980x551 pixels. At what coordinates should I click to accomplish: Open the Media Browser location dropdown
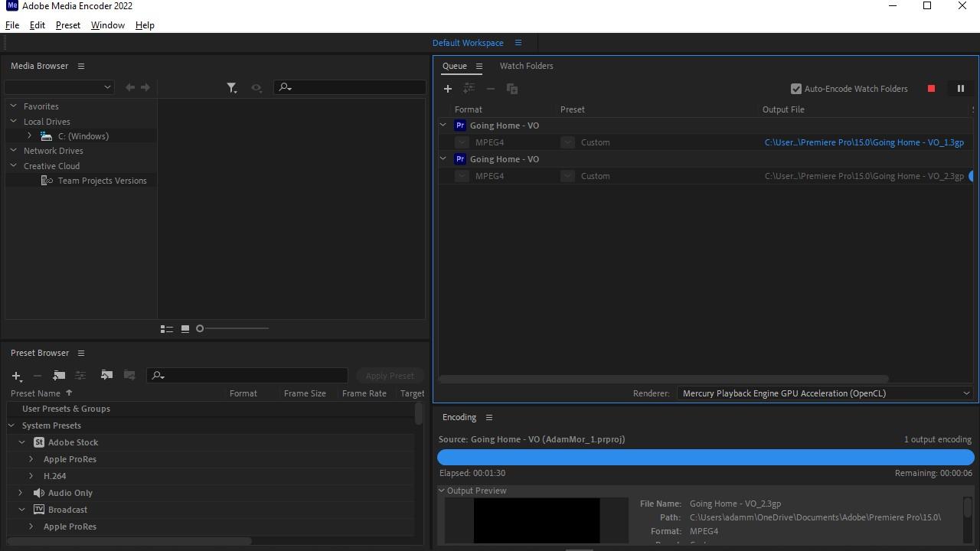(60, 87)
